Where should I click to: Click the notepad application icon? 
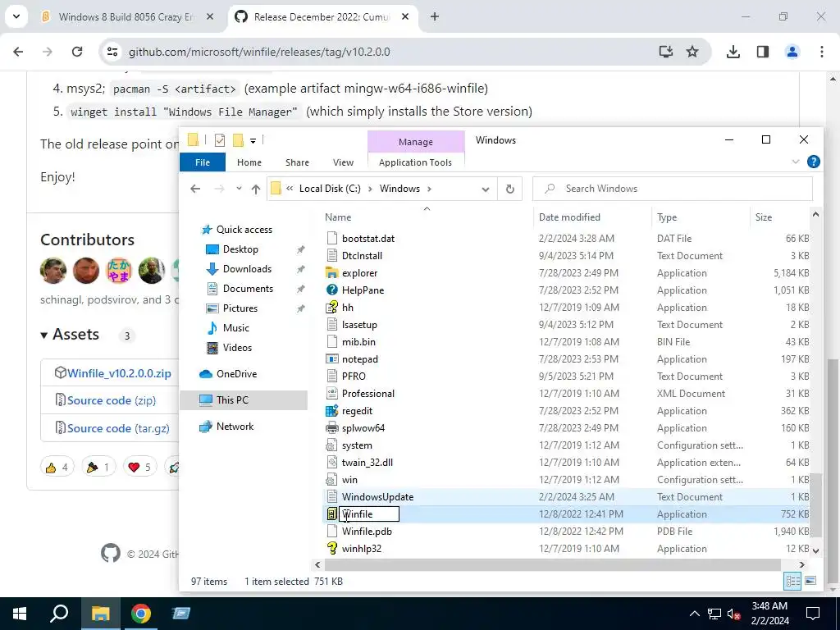point(332,359)
